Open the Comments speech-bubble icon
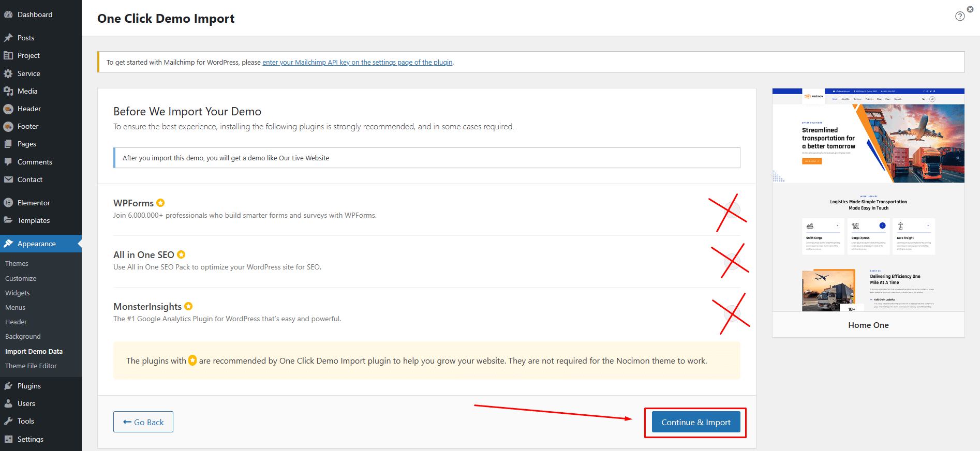 point(8,162)
